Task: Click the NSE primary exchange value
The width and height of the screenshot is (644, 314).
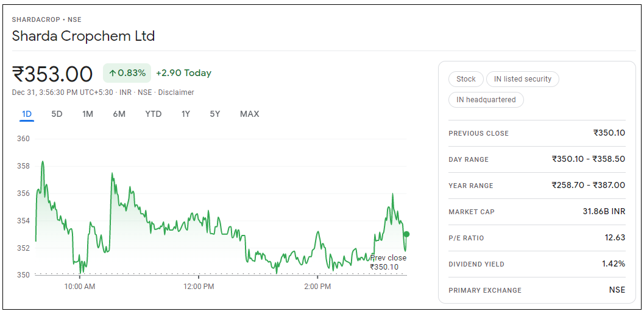Action: coord(617,290)
